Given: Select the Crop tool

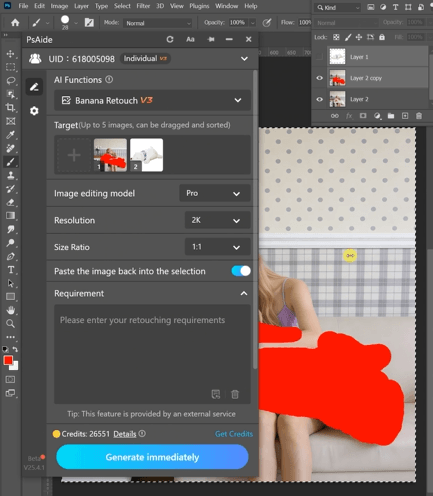Looking at the screenshot, I should (x=10, y=107).
